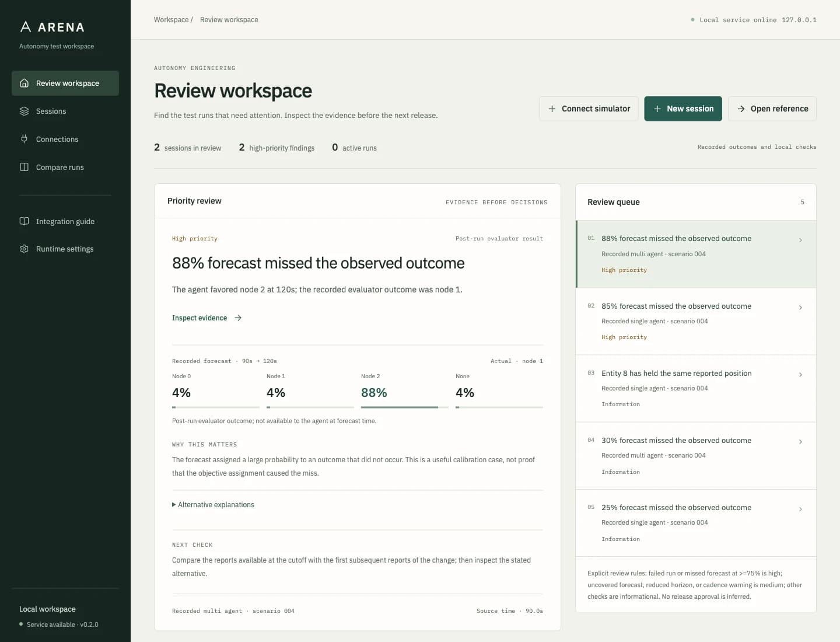Open chevron of 30% forecast queue item
Screen dimensions: 840x642
pyautogui.click(x=800, y=442)
